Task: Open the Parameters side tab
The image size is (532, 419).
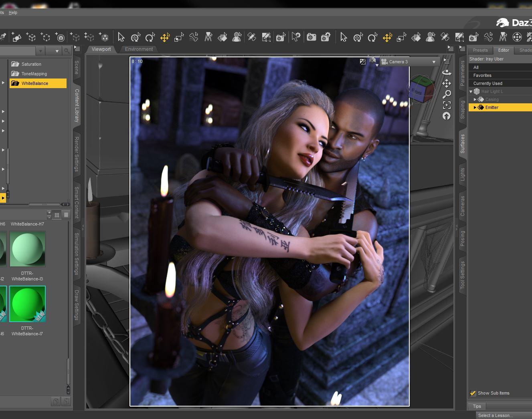Action: pyautogui.click(x=462, y=73)
